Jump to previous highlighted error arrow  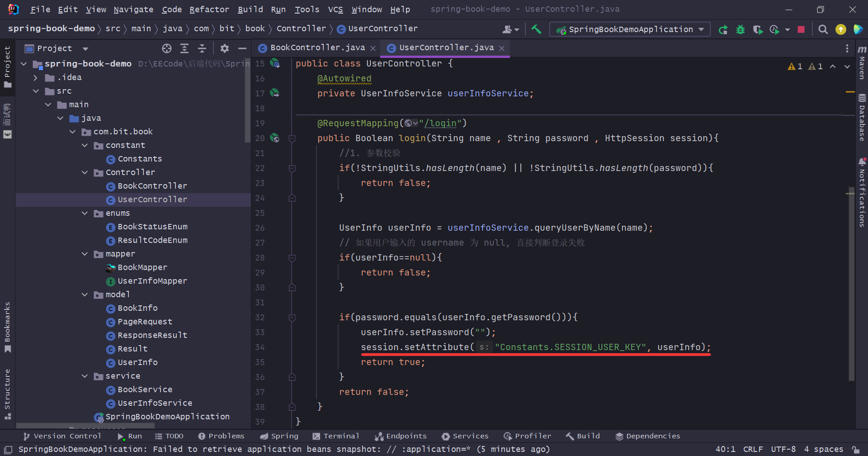pos(833,66)
